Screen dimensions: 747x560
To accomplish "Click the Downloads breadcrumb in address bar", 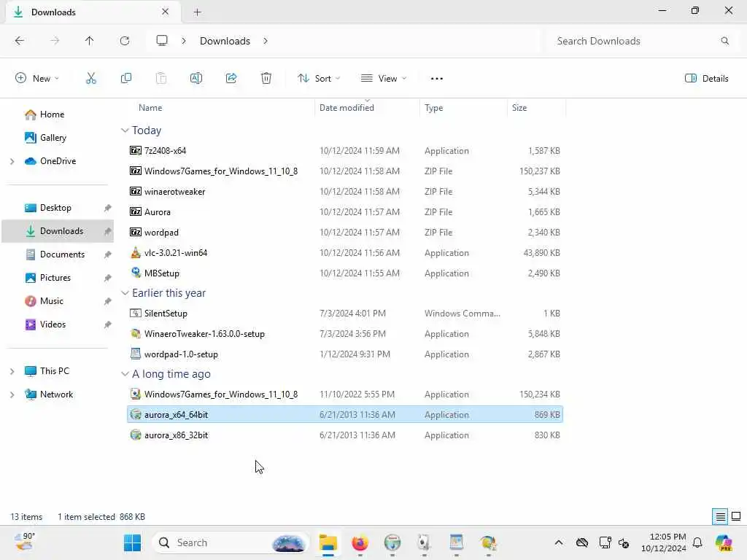I will click(x=225, y=41).
